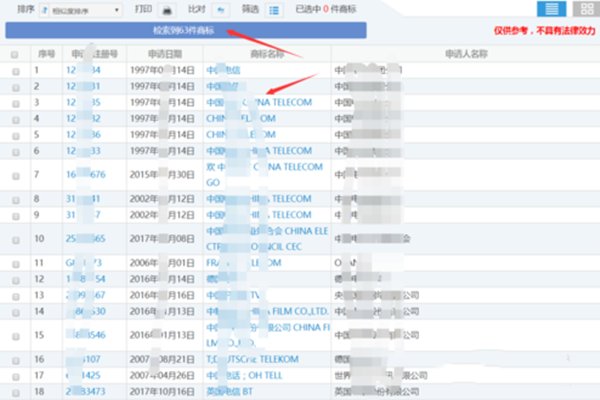This screenshot has width=600, height=400.
Task: Click the sequence number 12 cell
Action: [x=39, y=279]
